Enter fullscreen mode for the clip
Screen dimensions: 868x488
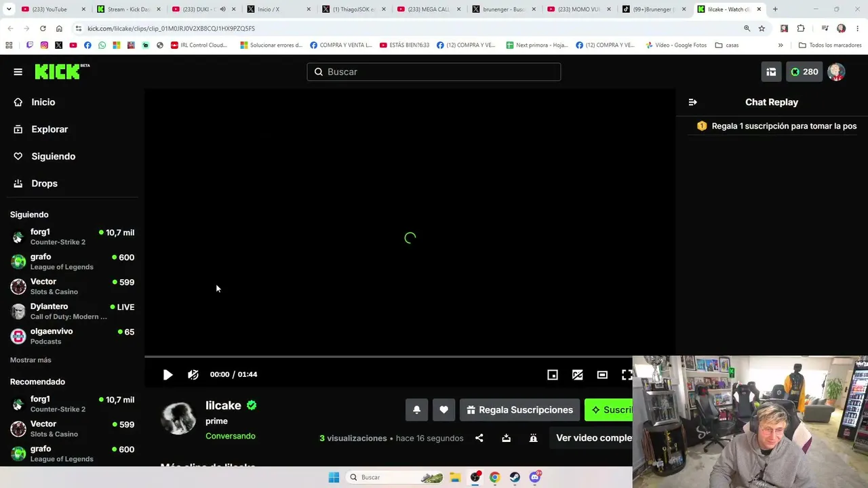click(x=627, y=375)
